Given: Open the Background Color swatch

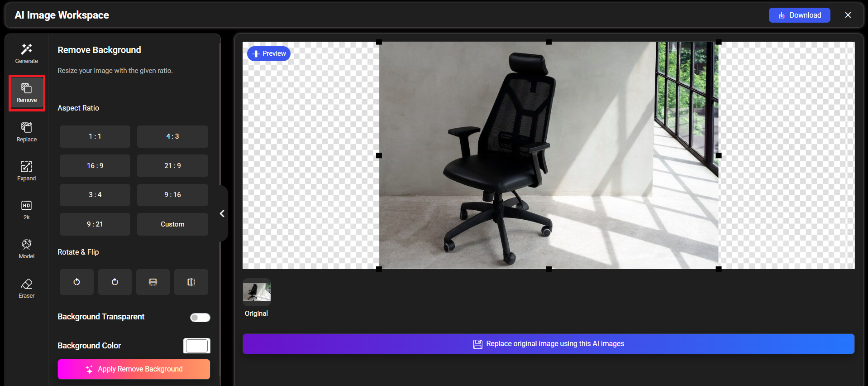Looking at the screenshot, I should click(197, 346).
